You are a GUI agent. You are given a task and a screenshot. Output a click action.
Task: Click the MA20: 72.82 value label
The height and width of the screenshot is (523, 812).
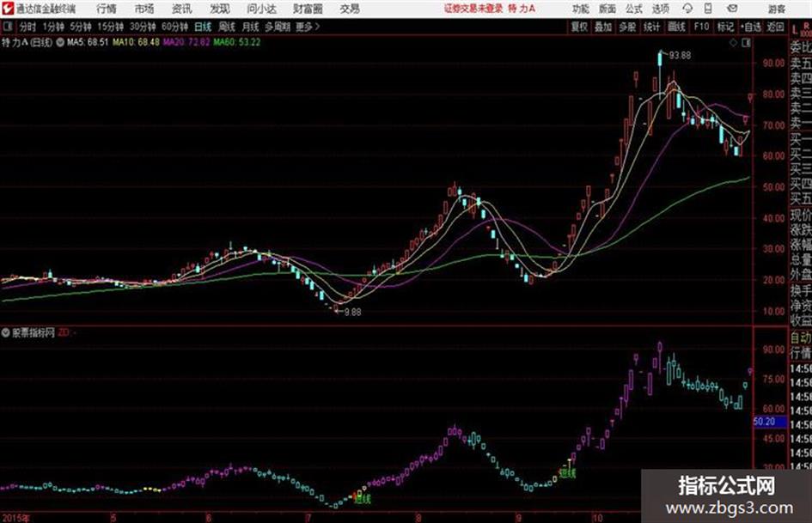pos(186,42)
